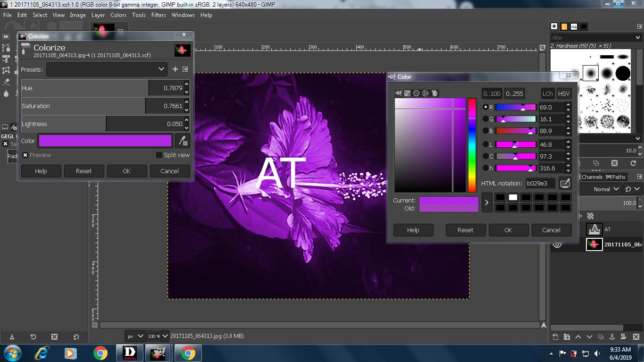This screenshot has height=362, width=644.
Task: Disable the Preview checkbox in Colorize
Action: click(25, 155)
